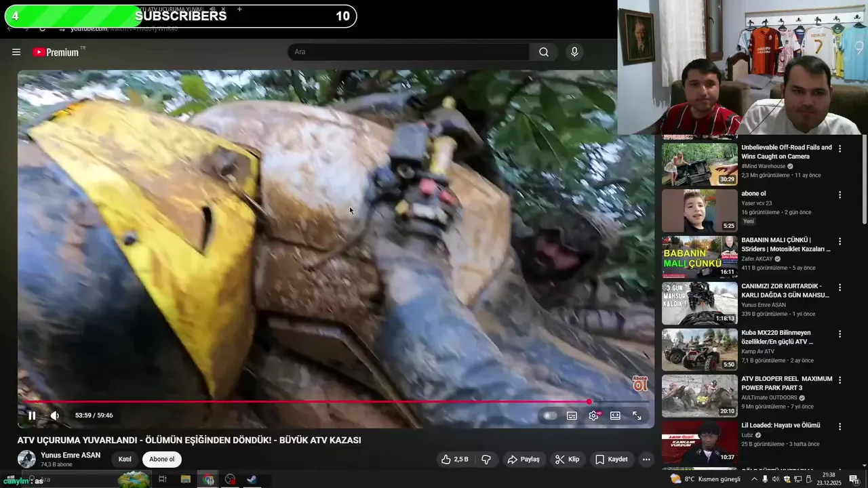The width and height of the screenshot is (868, 488).
Task: Open the Yunus Emre ASAN channel name link
Action: click(71, 455)
